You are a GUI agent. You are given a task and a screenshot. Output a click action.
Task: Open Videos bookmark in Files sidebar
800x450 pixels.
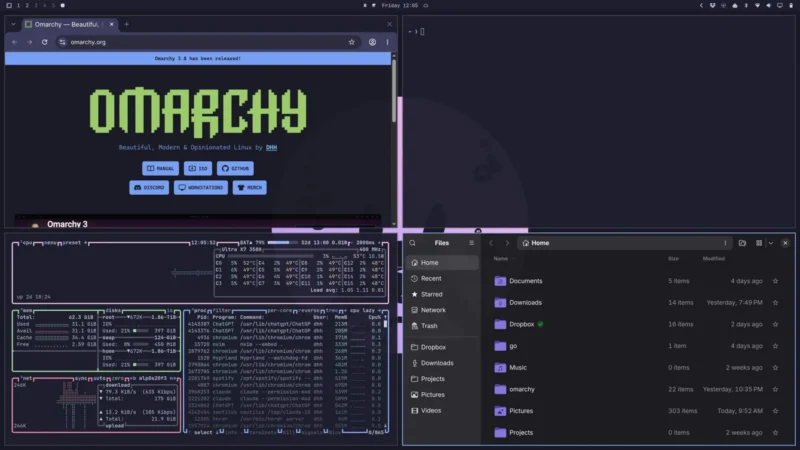442,411
